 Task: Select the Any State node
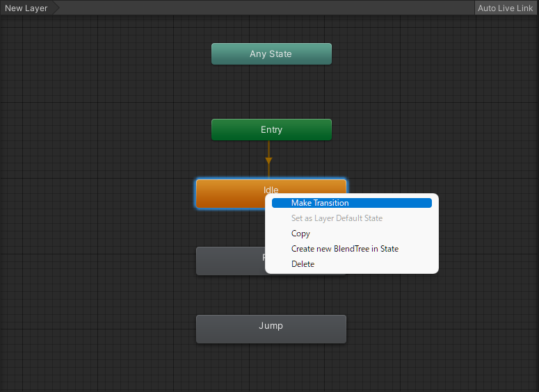pos(271,54)
